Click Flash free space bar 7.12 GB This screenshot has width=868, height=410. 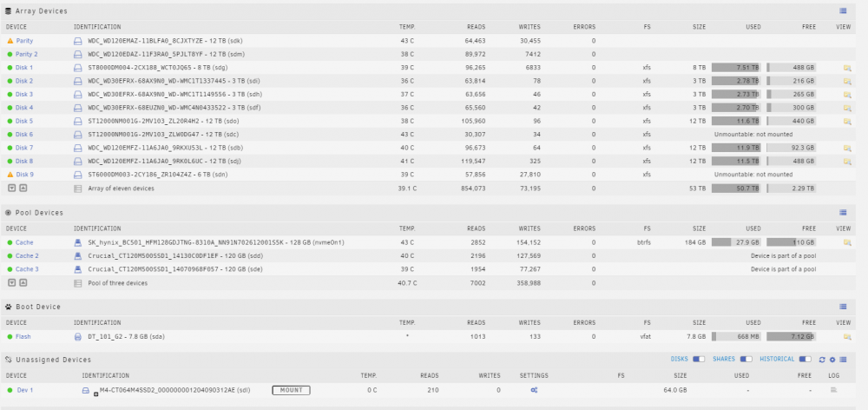pyautogui.click(x=791, y=336)
